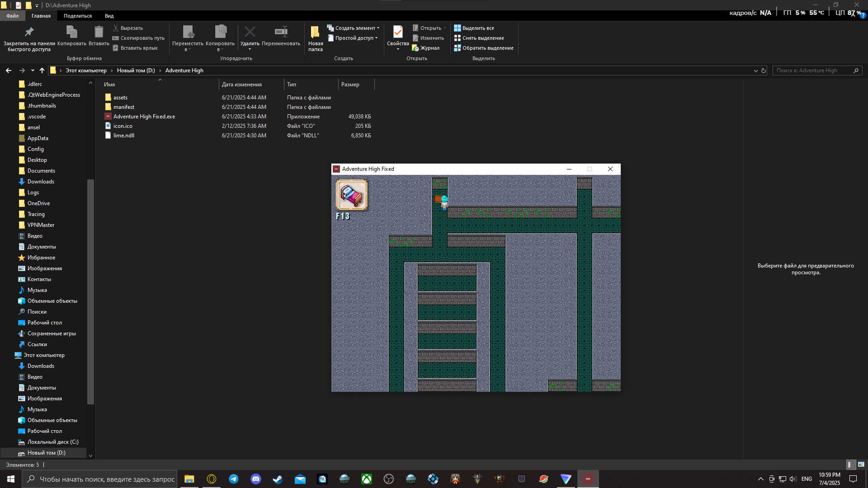The image size is (868, 488).
Task: Expand the address bar history dropdown
Action: [x=755, y=70]
